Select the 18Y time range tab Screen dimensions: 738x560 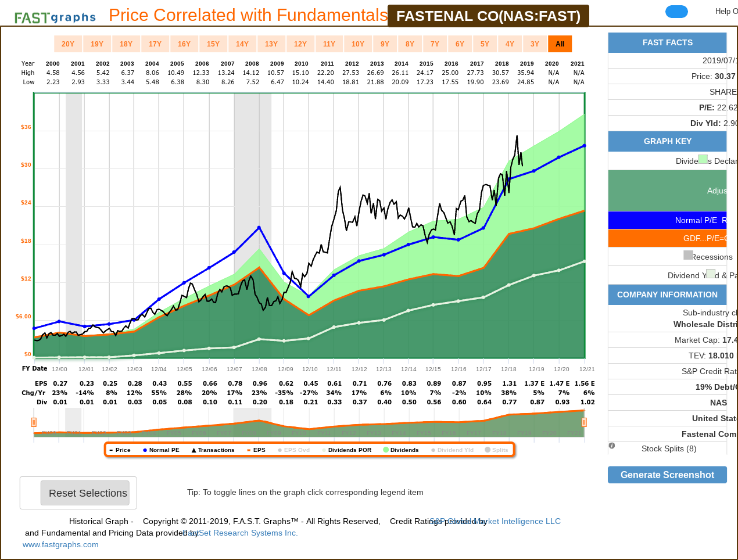[126, 44]
